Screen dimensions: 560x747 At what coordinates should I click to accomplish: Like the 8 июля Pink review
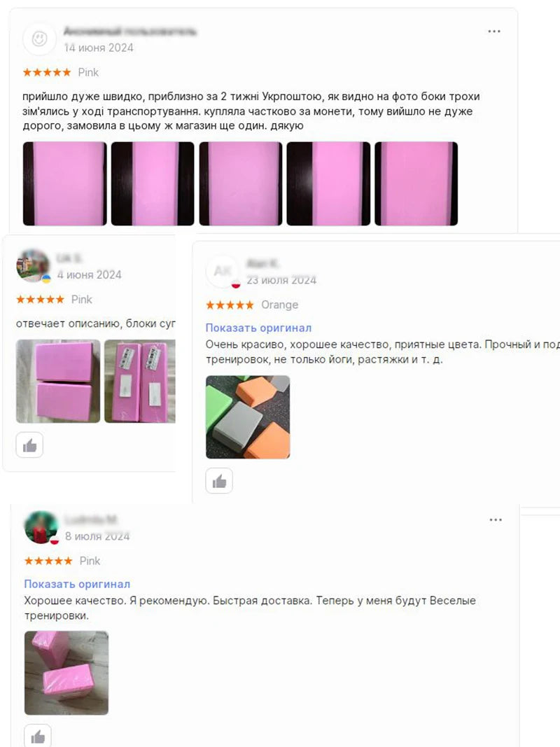click(38, 736)
